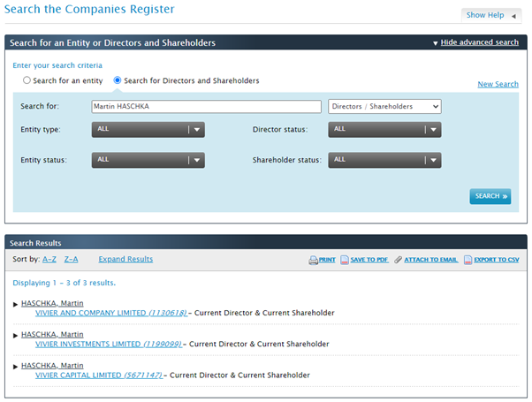Click the Hide advanced search link
Image resolution: width=532 pixels, height=402 pixels.
coord(479,42)
